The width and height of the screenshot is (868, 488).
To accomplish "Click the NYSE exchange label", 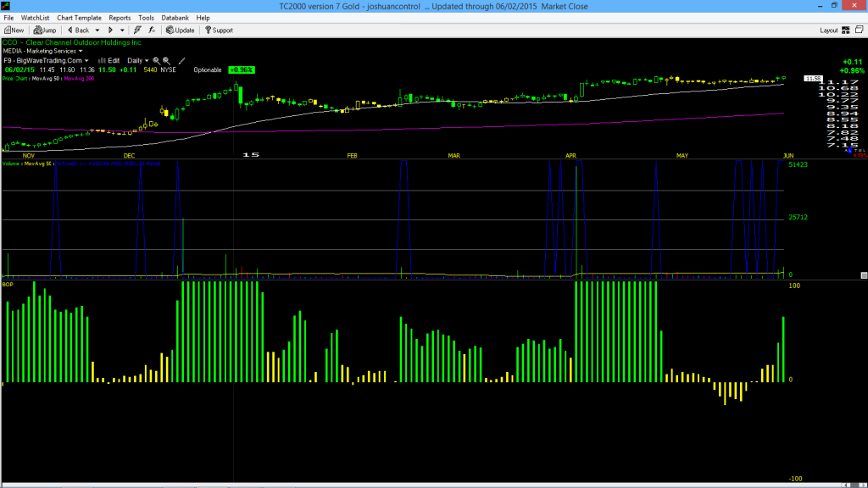I will click(x=169, y=69).
